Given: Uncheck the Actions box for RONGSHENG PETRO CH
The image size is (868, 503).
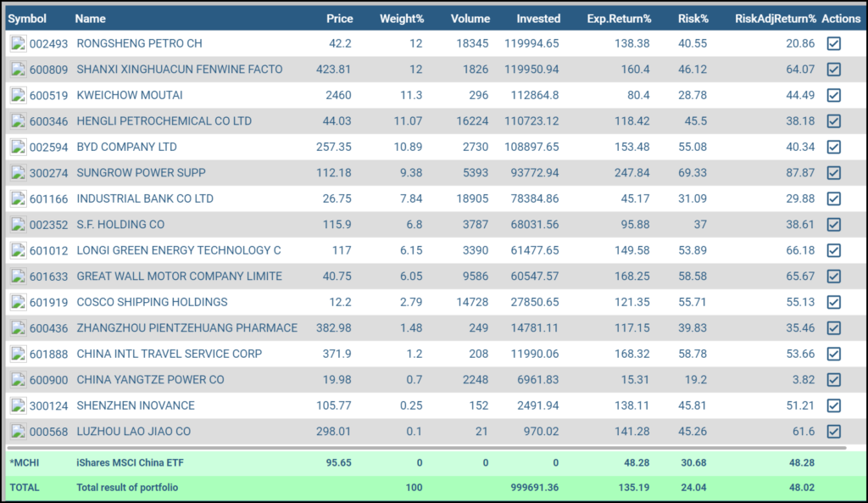Looking at the screenshot, I should [x=834, y=43].
